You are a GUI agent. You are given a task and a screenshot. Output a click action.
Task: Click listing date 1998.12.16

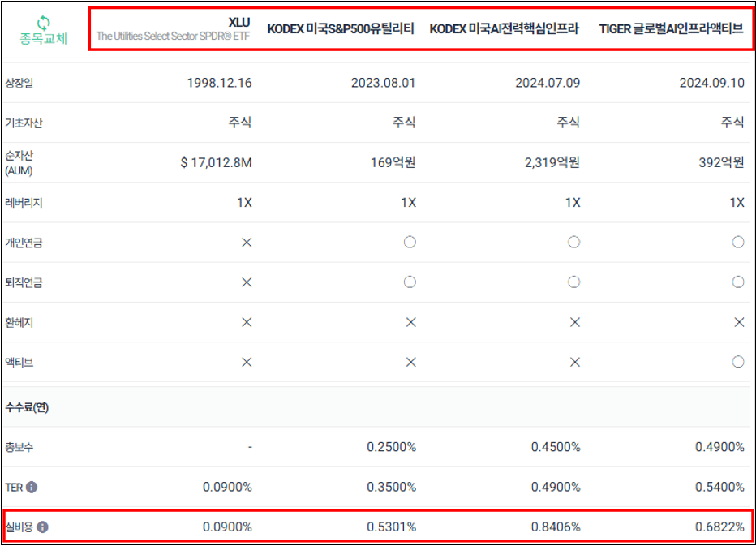click(219, 83)
